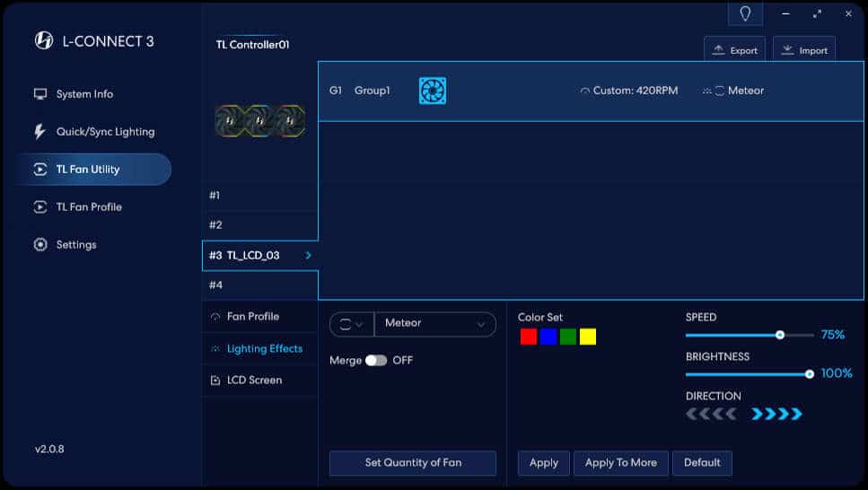
Task: Click the G1 group identifier
Action: coord(336,91)
